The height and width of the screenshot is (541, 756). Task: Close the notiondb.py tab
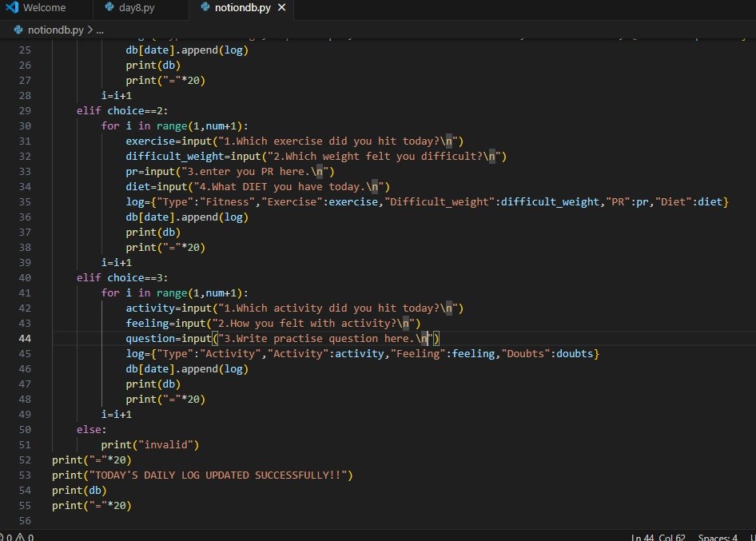pyautogui.click(x=282, y=8)
